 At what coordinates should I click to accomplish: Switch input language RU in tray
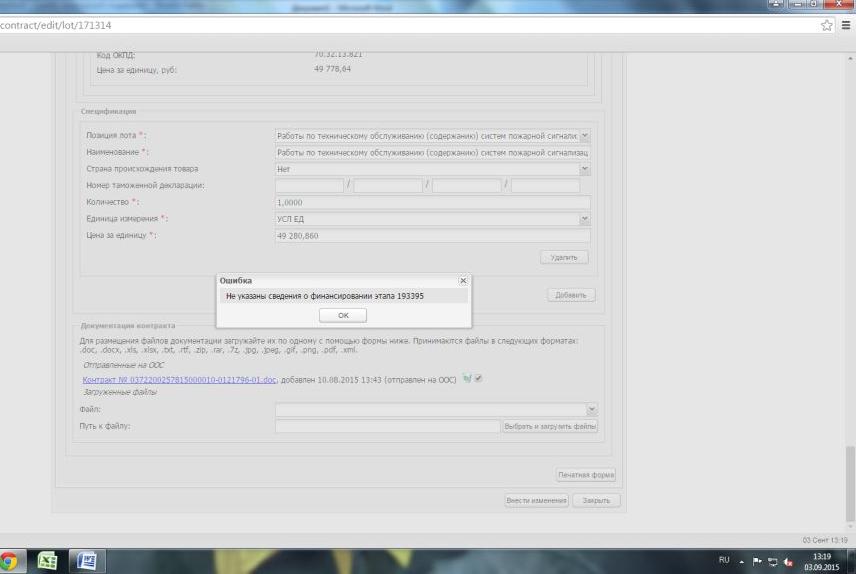tap(724, 560)
